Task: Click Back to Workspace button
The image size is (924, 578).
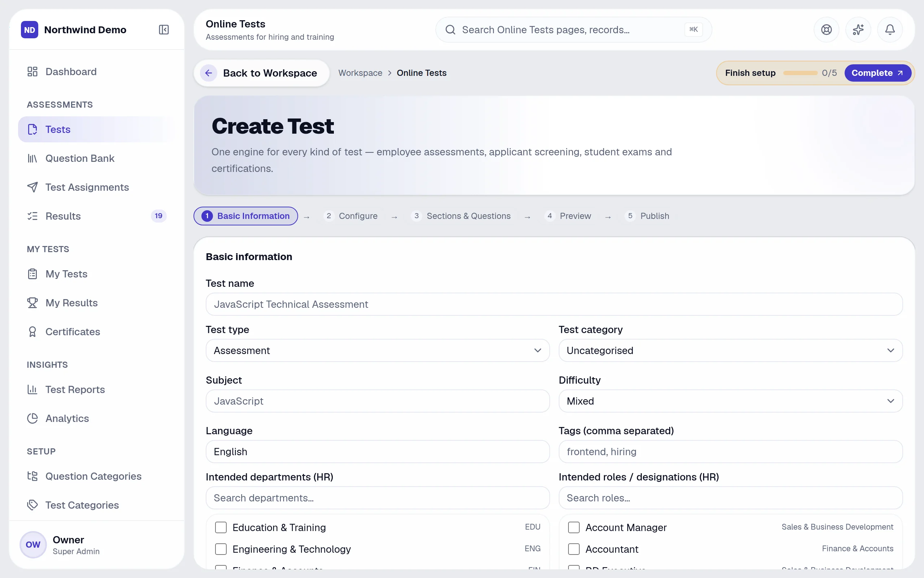Action: click(x=262, y=73)
